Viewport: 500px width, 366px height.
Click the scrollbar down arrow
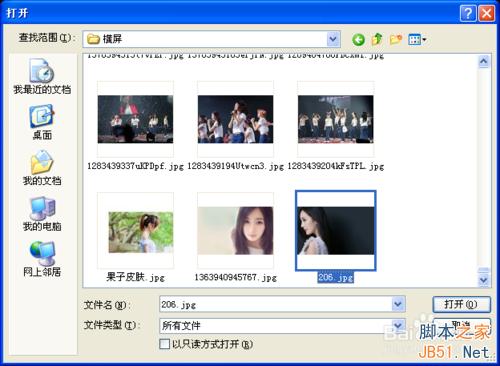click(484, 280)
